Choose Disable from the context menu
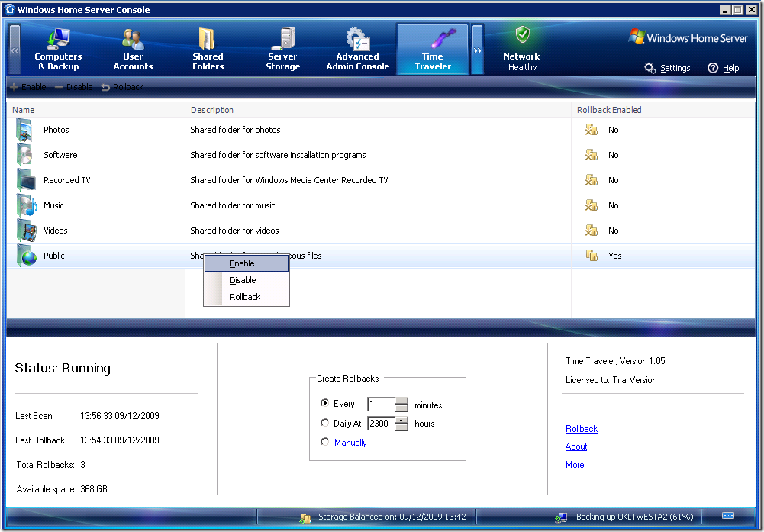Viewport: 764px width, 532px height. point(247,280)
